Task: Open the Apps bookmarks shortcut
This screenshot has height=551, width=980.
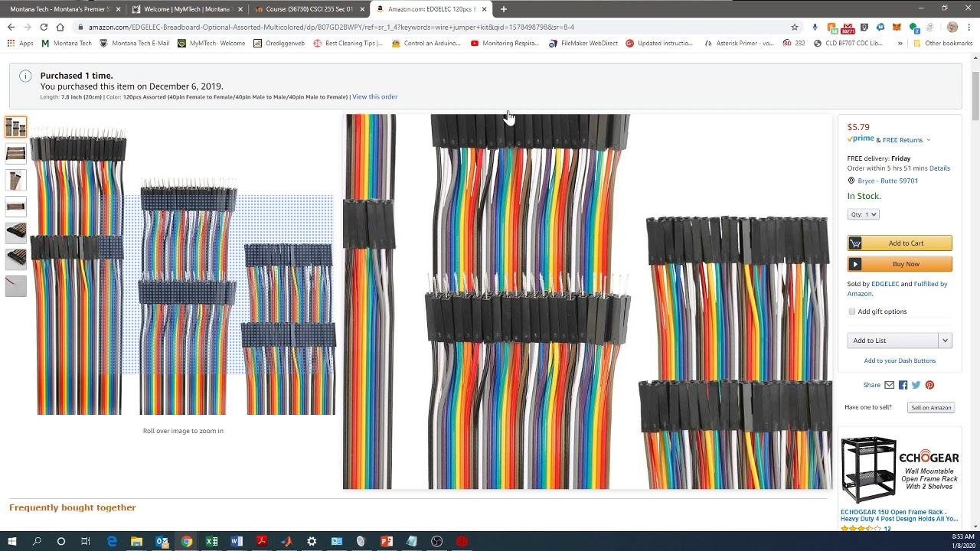Action: pos(20,43)
